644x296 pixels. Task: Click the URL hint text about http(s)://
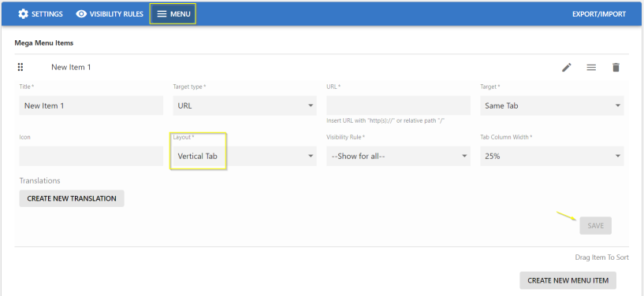click(386, 120)
